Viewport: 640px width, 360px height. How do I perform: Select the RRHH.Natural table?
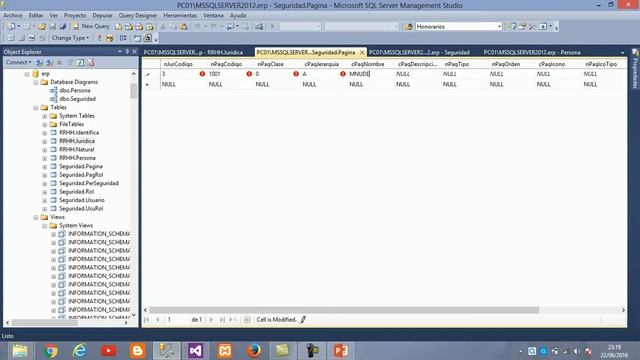point(77,150)
